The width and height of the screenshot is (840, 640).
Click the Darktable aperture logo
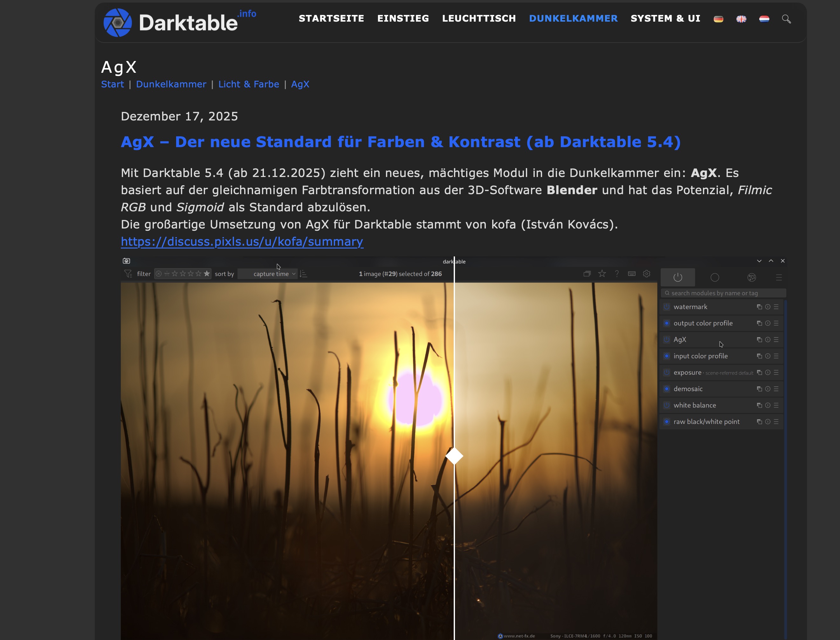coord(118,23)
